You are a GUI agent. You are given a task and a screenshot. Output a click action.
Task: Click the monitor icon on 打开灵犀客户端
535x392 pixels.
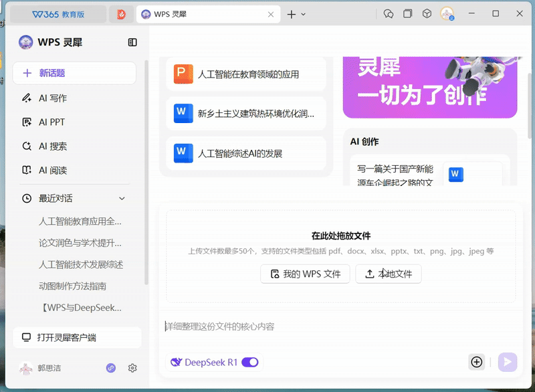point(26,337)
